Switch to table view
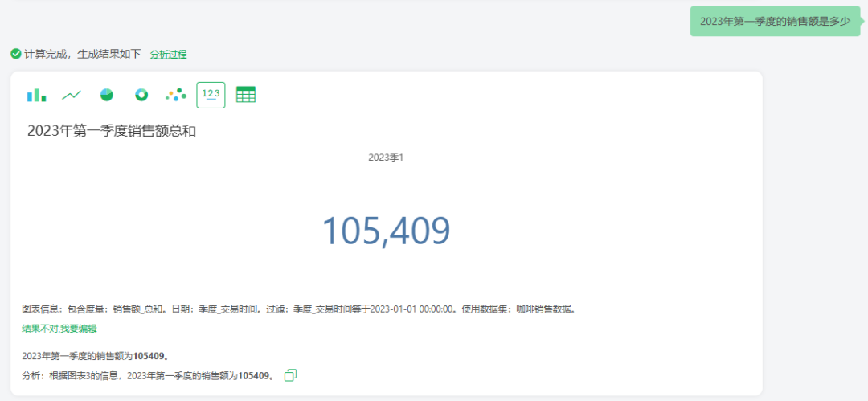Image resolution: width=868 pixels, height=401 pixels. pos(246,96)
